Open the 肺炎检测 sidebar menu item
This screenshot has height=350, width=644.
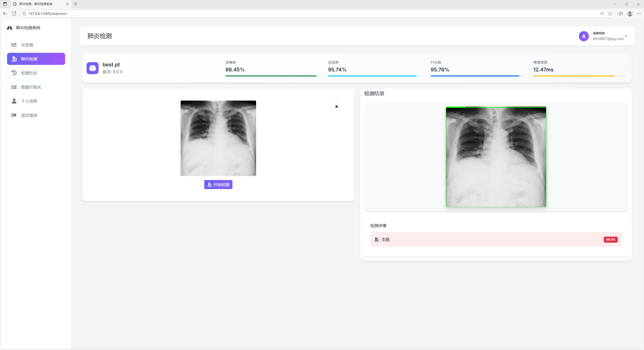click(36, 59)
